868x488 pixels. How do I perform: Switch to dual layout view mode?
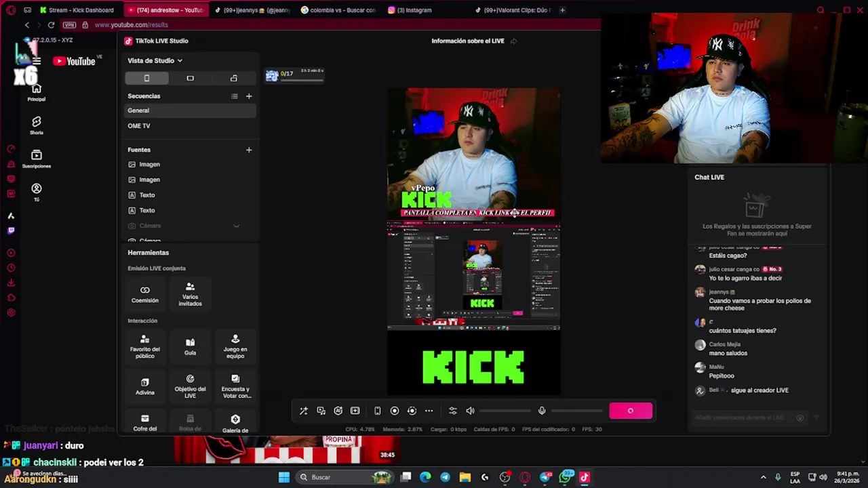click(234, 78)
